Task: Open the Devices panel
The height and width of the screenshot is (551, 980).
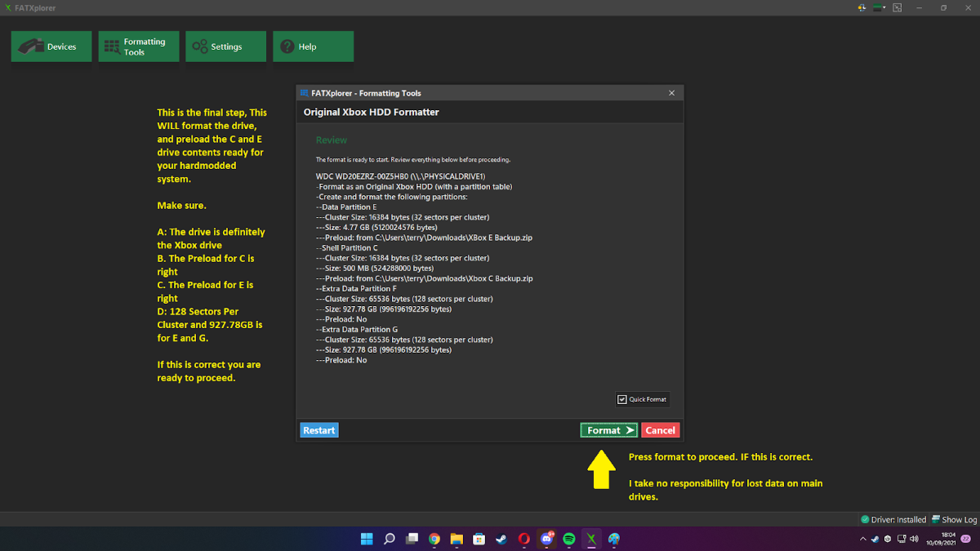Action: (x=51, y=47)
